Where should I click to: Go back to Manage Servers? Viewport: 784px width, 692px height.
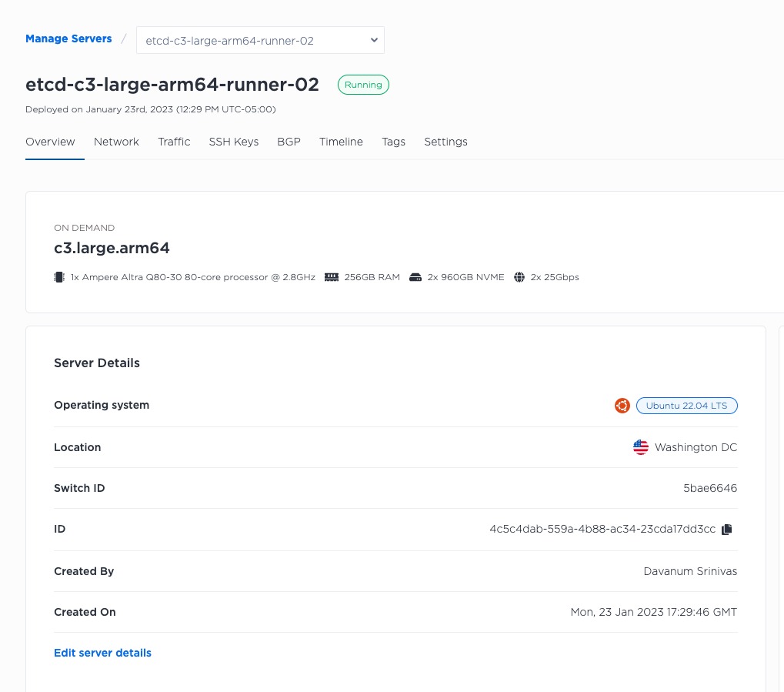click(68, 38)
